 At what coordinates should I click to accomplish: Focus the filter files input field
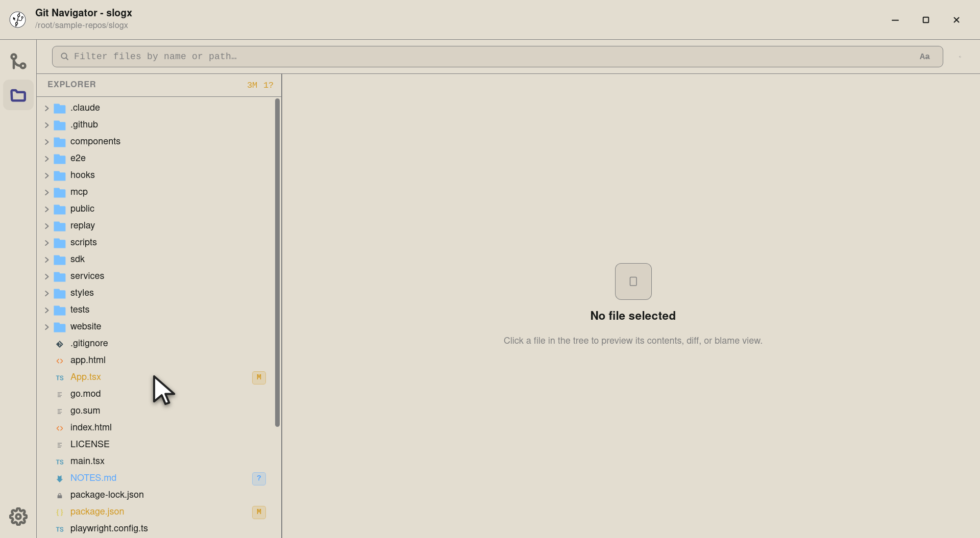[497, 57]
